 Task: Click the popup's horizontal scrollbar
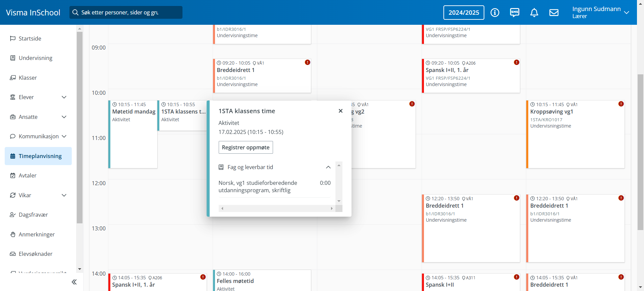pos(277,208)
